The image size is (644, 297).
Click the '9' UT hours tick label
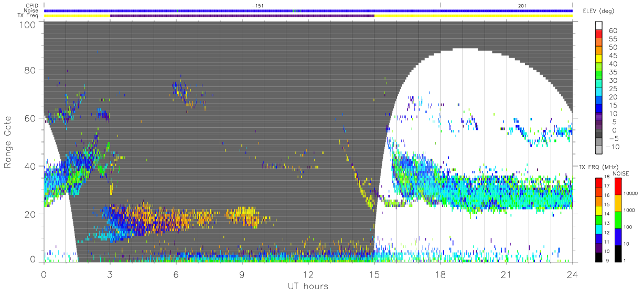(242, 274)
